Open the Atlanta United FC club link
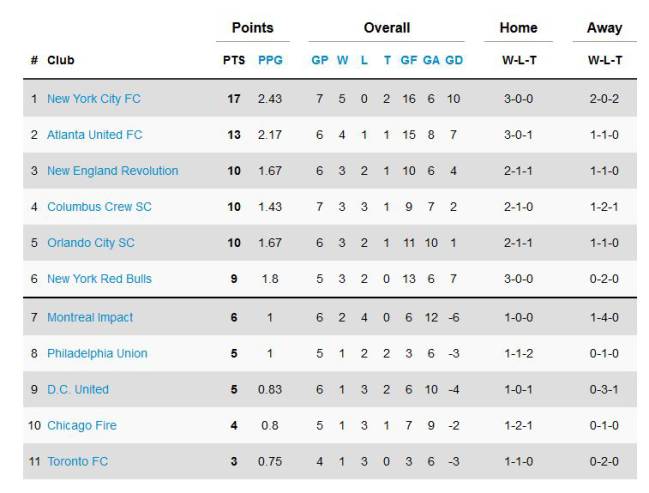 (95, 135)
